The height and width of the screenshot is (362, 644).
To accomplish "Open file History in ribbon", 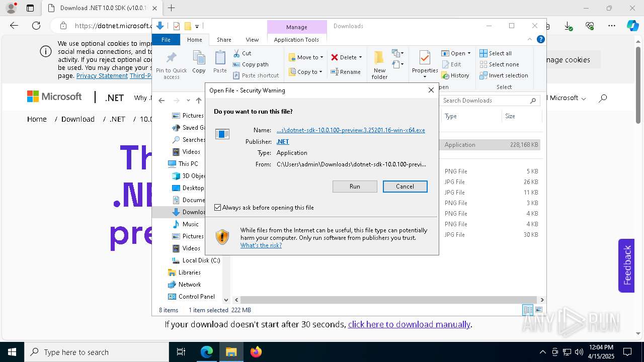I will pos(455,75).
